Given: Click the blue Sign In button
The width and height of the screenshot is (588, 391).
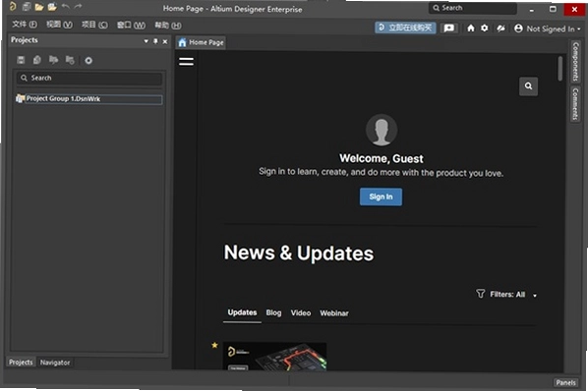Looking at the screenshot, I should [381, 196].
